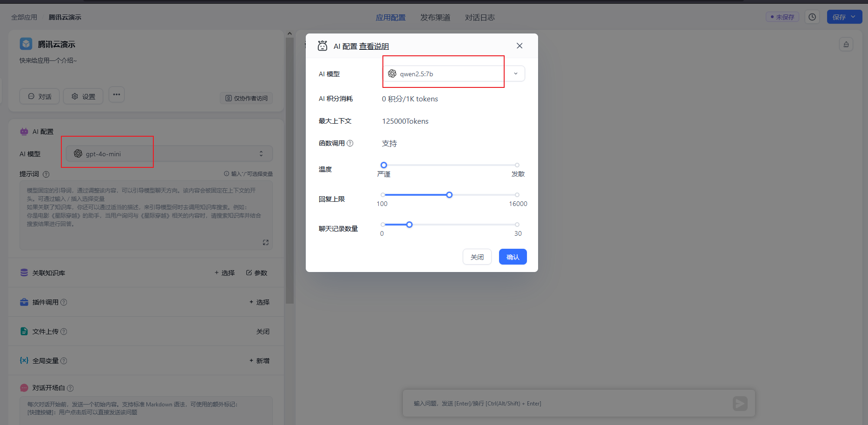Expand the prompt editor to fullscreen
Image resolution: width=868 pixels, height=425 pixels.
point(266,242)
